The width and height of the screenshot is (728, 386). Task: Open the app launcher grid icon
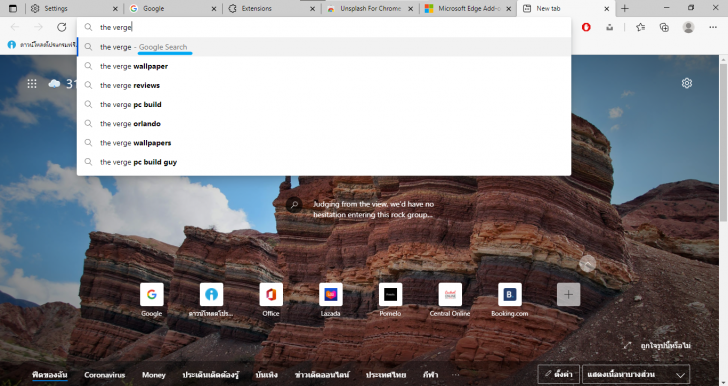click(32, 84)
